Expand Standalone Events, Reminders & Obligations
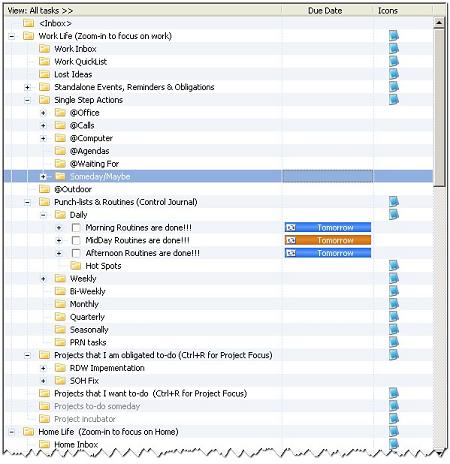 (x=27, y=87)
